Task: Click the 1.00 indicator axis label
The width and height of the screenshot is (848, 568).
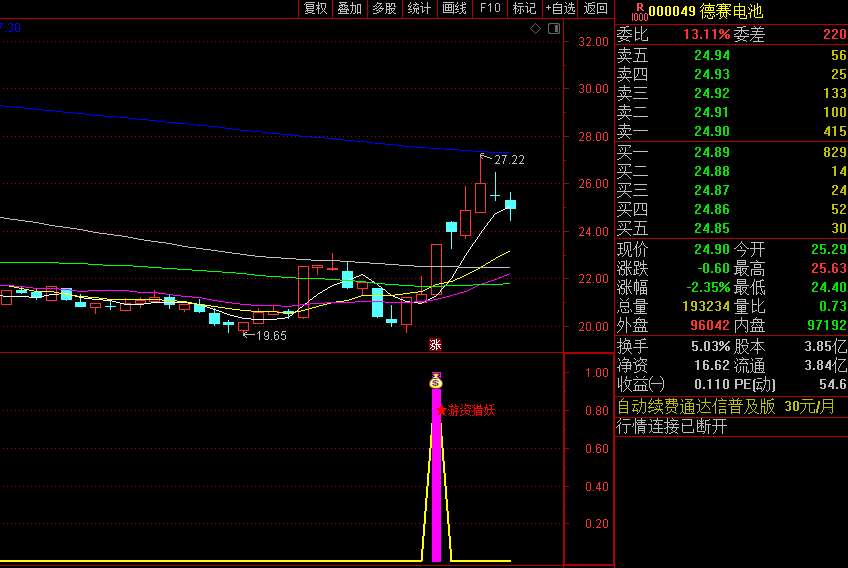Action: (x=597, y=373)
